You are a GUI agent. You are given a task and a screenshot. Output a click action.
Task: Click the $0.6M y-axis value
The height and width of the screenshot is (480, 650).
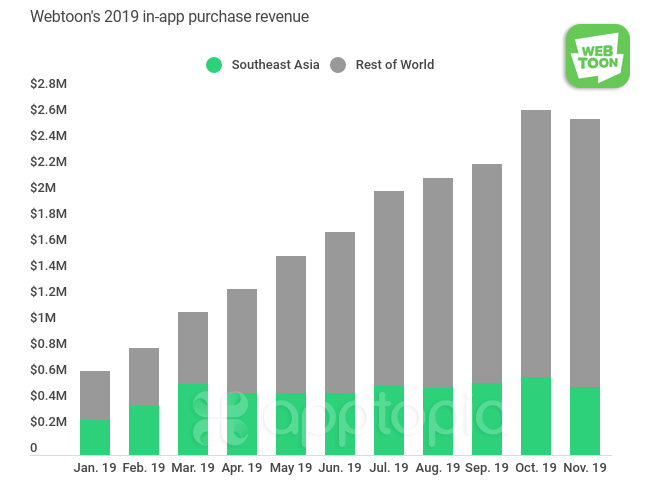tap(49, 370)
